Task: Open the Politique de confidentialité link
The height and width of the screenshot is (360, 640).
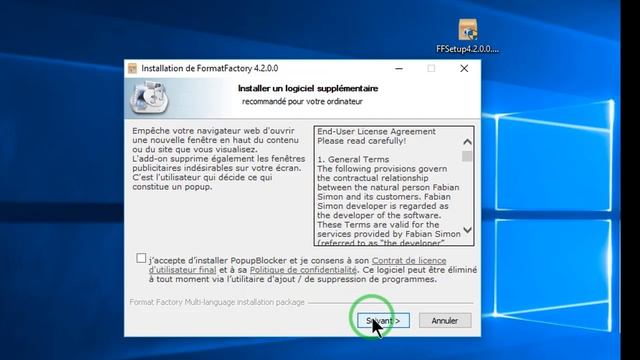Action: pyautogui.click(x=303, y=270)
